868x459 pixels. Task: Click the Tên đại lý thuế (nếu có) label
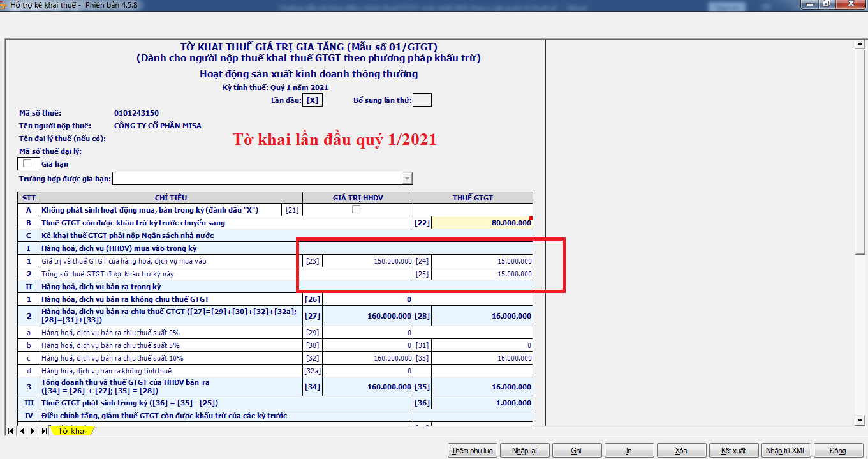tap(62, 139)
